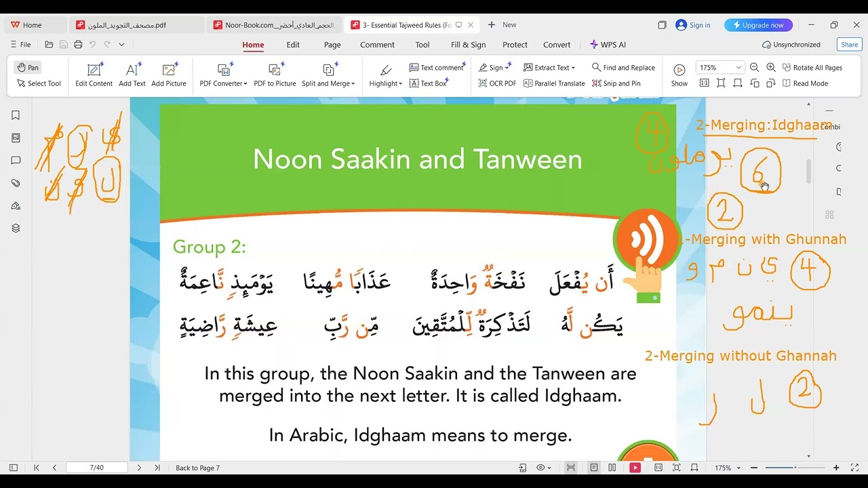Set view to actual size 1:1
The image size is (868, 488).
coord(704,83)
